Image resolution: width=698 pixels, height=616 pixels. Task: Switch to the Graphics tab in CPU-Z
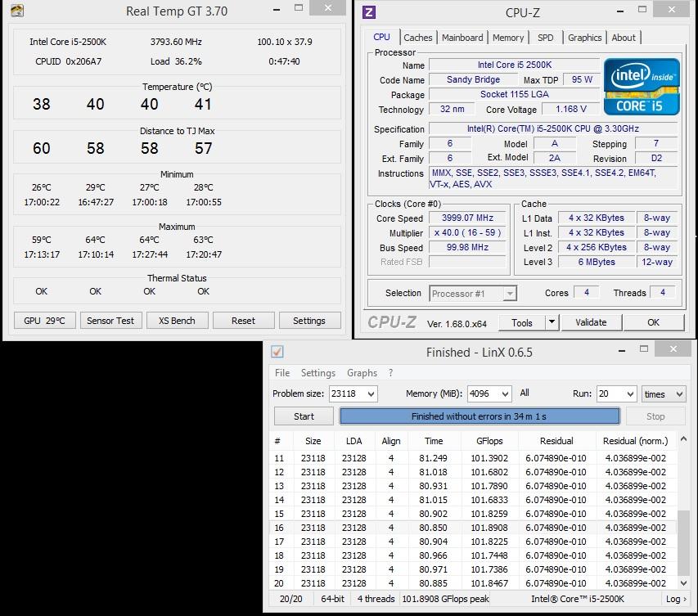click(584, 38)
